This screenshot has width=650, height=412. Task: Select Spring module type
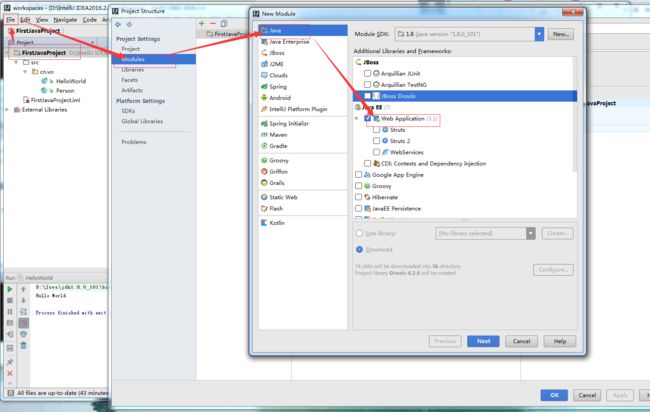point(303,86)
